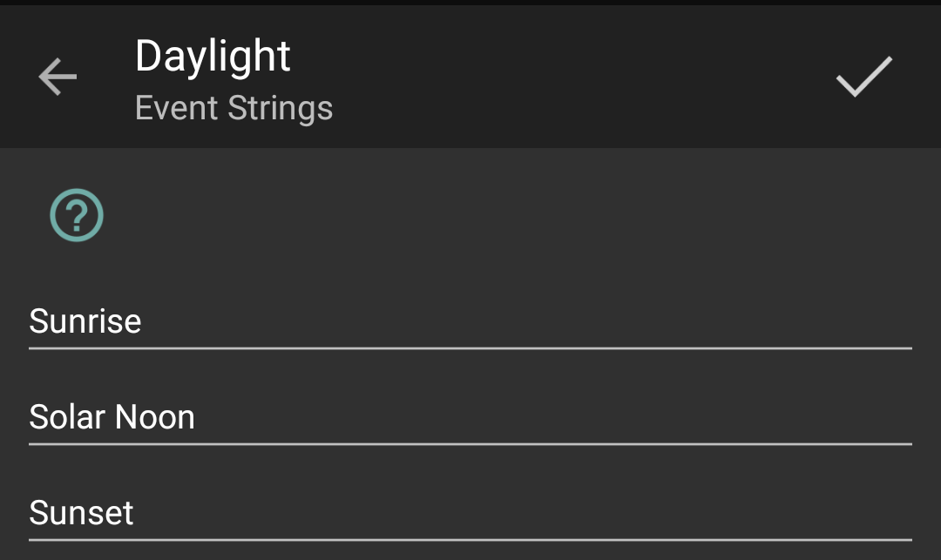Click the Event Strings subtitle
This screenshot has width=941, height=560.
(x=234, y=109)
